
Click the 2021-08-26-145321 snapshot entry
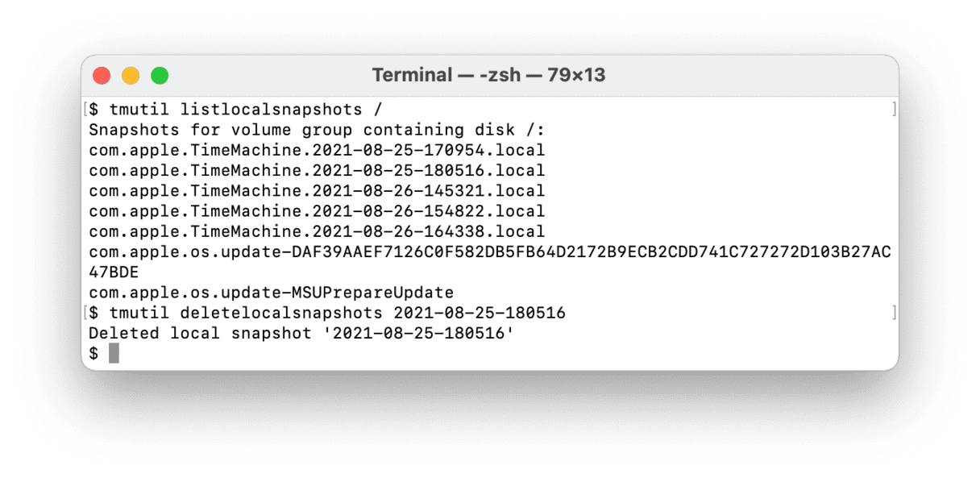[x=317, y=191]
